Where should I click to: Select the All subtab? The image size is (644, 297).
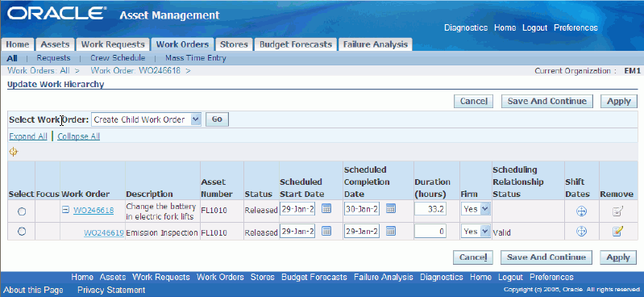click(x=12, y=58)
